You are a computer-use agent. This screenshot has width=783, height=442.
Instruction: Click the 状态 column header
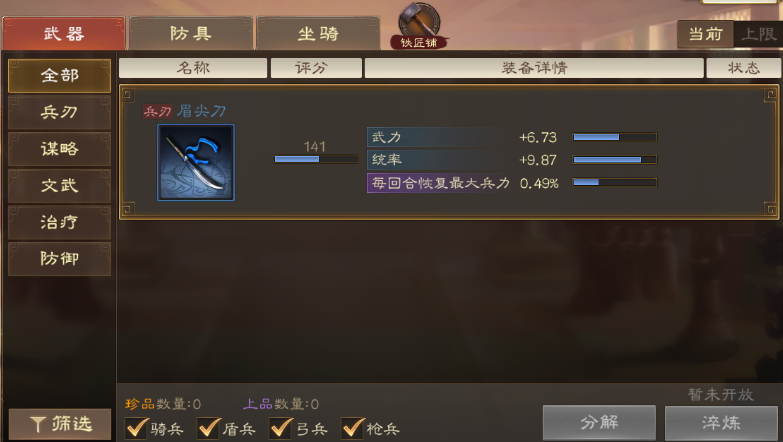[x=743, y=68]
